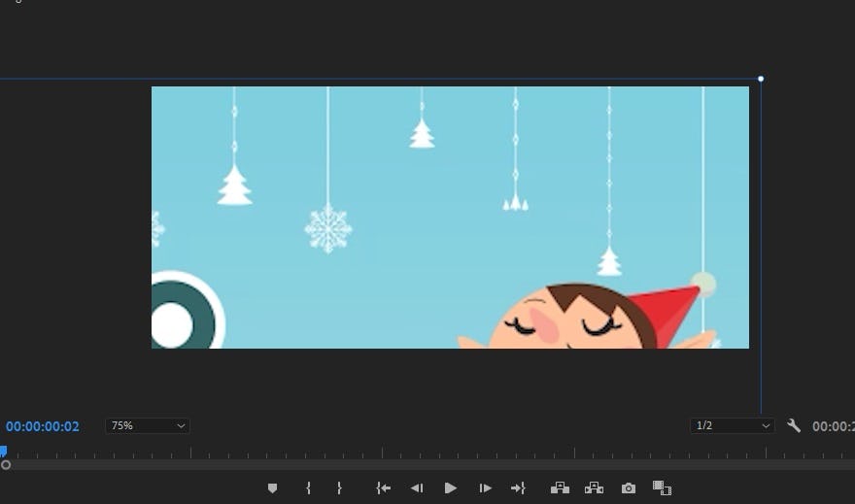Export a frame with camera icon
The width and height of the screenshot is (855, 504).
(x=629, y=488)
